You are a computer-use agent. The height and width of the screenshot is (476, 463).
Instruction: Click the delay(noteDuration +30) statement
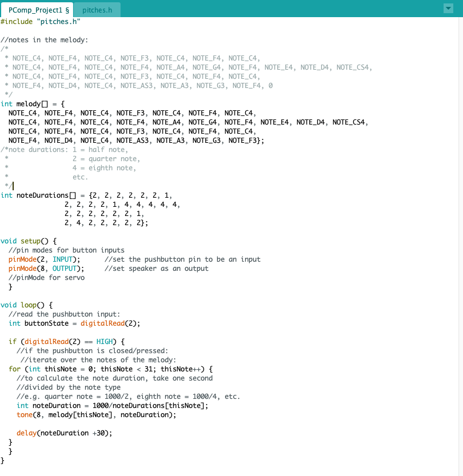64,433
